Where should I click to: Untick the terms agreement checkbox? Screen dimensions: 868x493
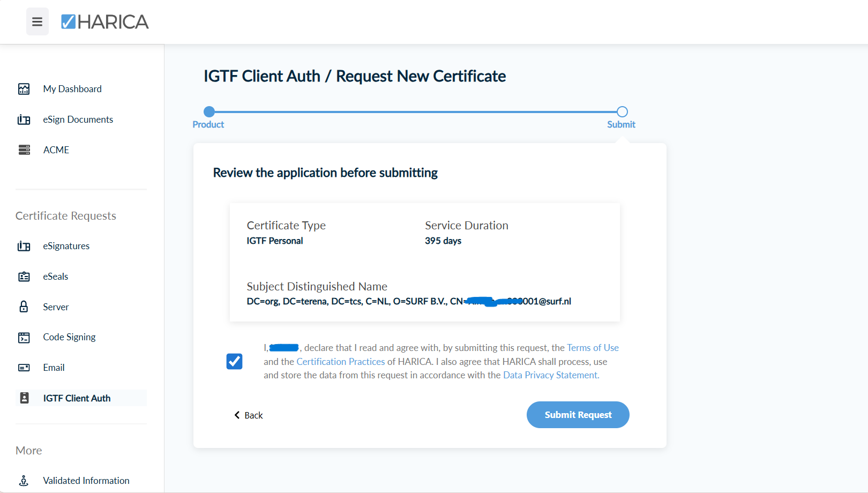pos(234,361)
